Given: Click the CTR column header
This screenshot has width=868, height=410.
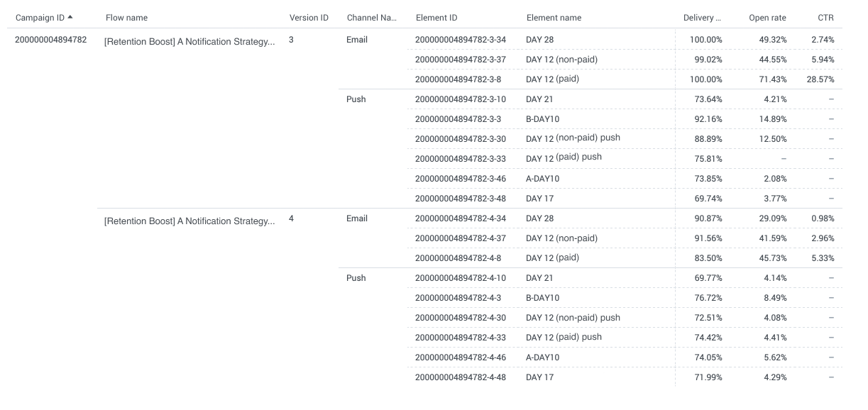Looking at the screenshot, I should 825,18.
